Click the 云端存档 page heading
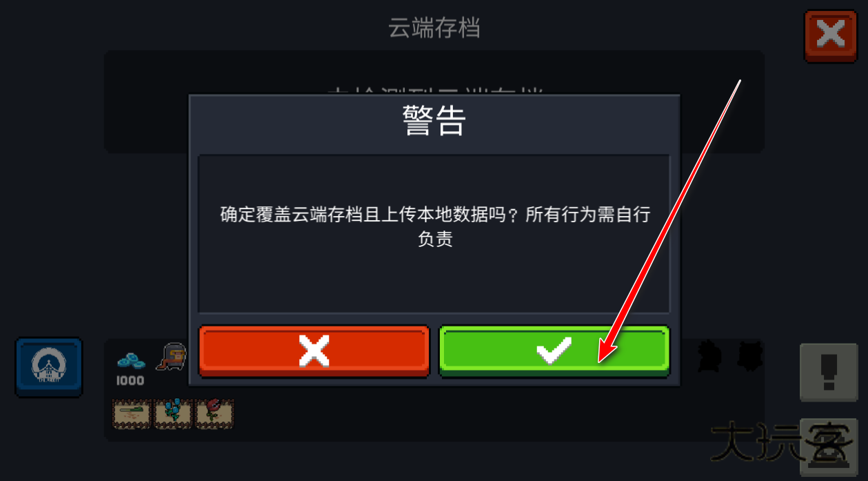The height and width of the screenshot is (481, 868). pos(434,28)
